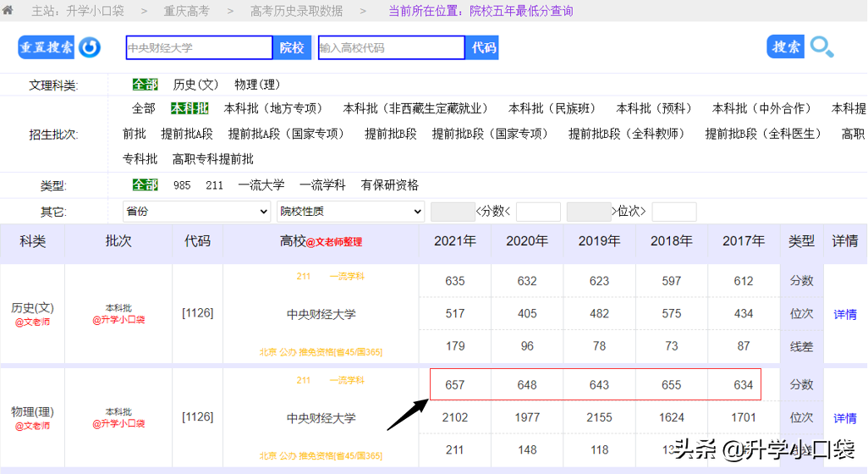This screenshot has height=474, width=868.
Task: Select 211 type filter
Action: click(x=214, y=185)
